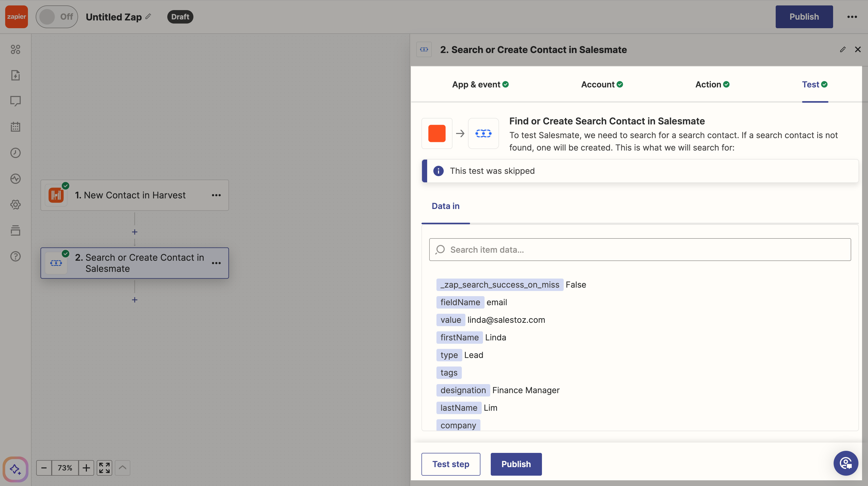
Task: Open the support chat bubble icon
Action: pyautogui.click(x=846, y=463)
